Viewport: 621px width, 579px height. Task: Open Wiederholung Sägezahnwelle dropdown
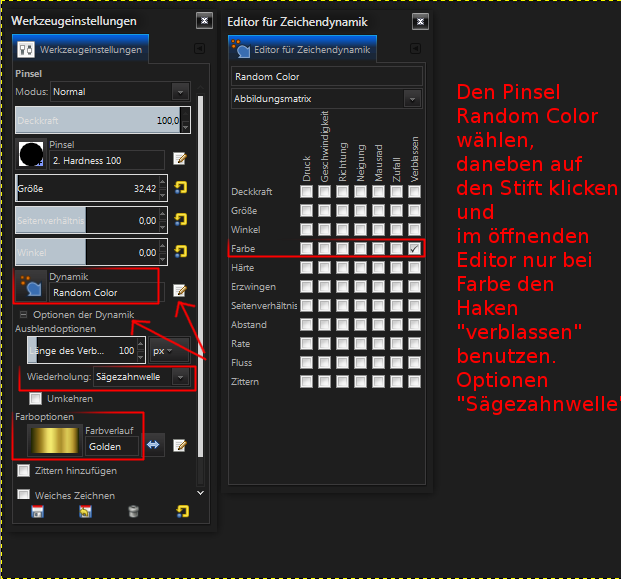141,377
